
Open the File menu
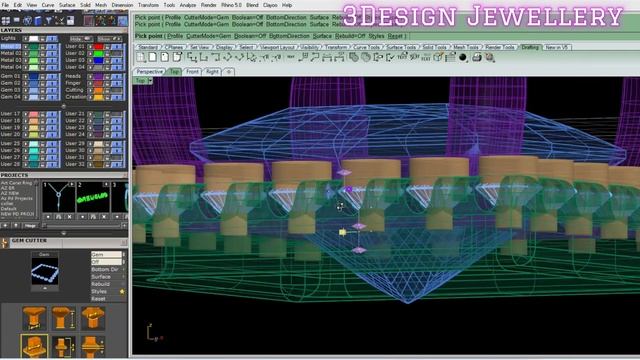[5, 5]
